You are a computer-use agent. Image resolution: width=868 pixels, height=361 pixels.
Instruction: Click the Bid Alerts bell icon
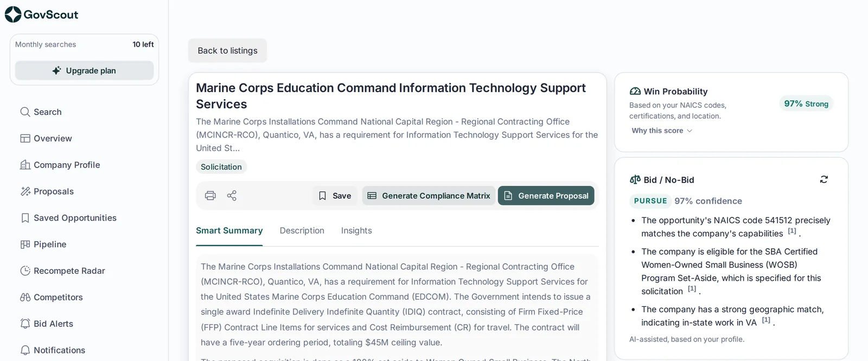point(25,324)
